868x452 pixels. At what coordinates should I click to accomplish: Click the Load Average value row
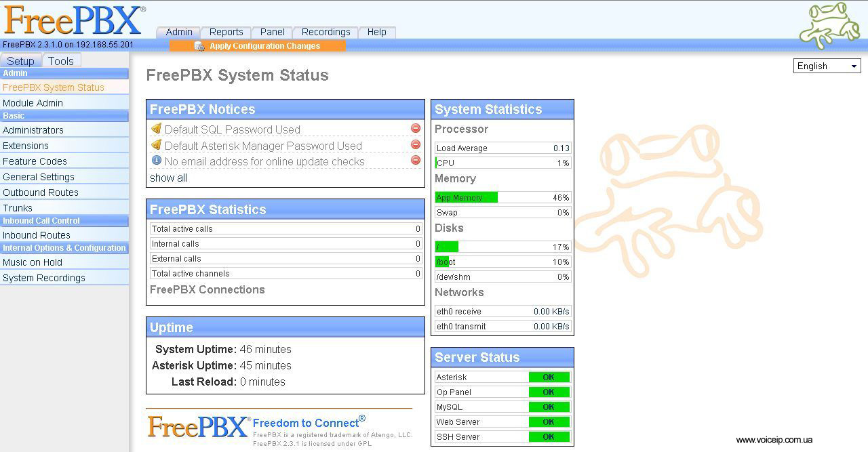tap(502, 148)
